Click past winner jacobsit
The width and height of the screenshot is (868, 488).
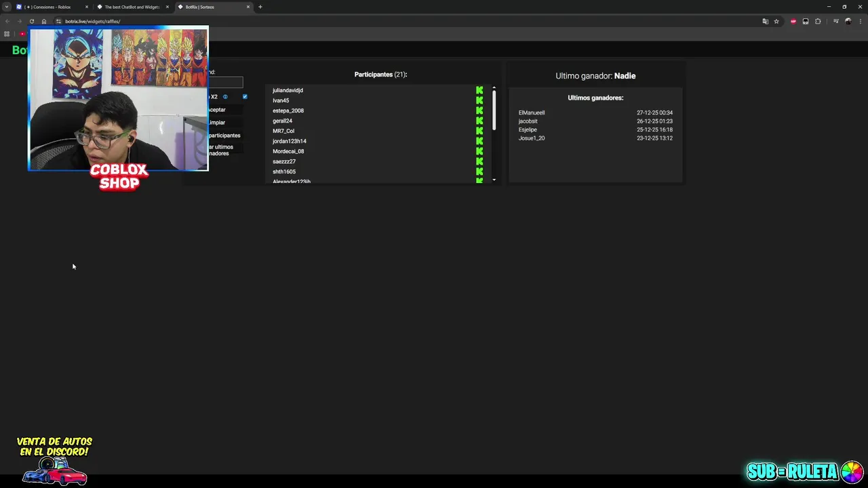tap(528, 121)
